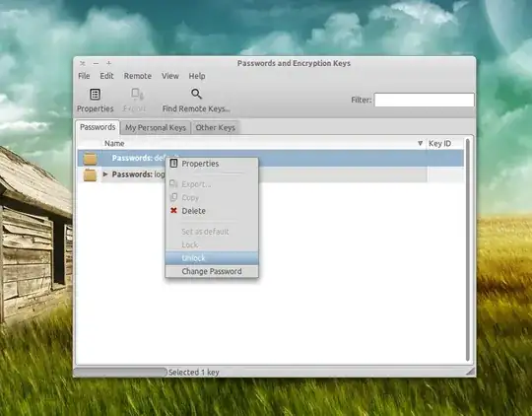The width and height of the screenshot is (532, 416).
Task: Select the Passwords: default row text
Action: 146,158
